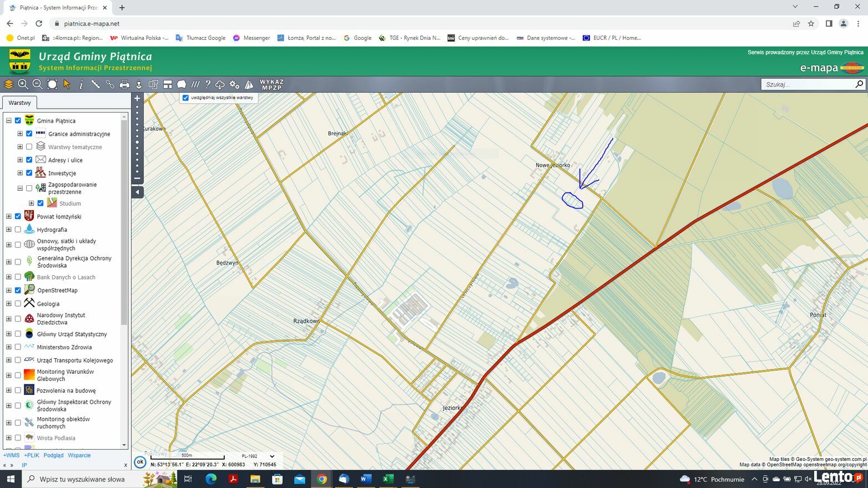Click the layer list scrollbar thumb
This screenshot has width=868, height=488.
124,222
